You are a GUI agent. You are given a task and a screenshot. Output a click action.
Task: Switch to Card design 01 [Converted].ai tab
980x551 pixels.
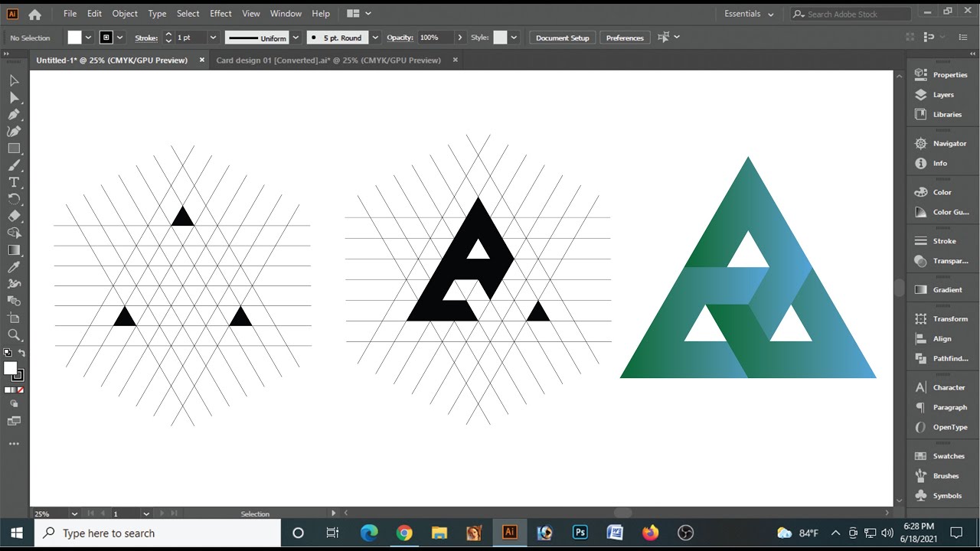328,60
